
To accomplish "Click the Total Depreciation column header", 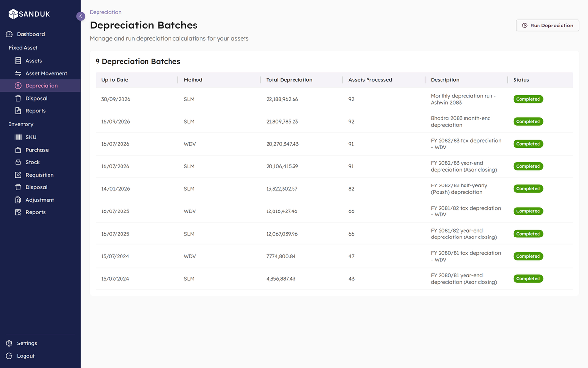I will (x=289, y=80).
